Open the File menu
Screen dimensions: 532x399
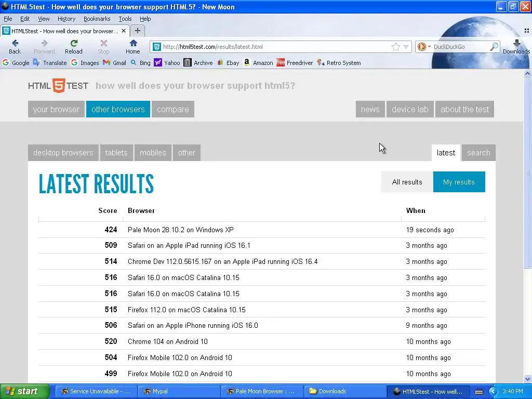(x=8, y=19)
